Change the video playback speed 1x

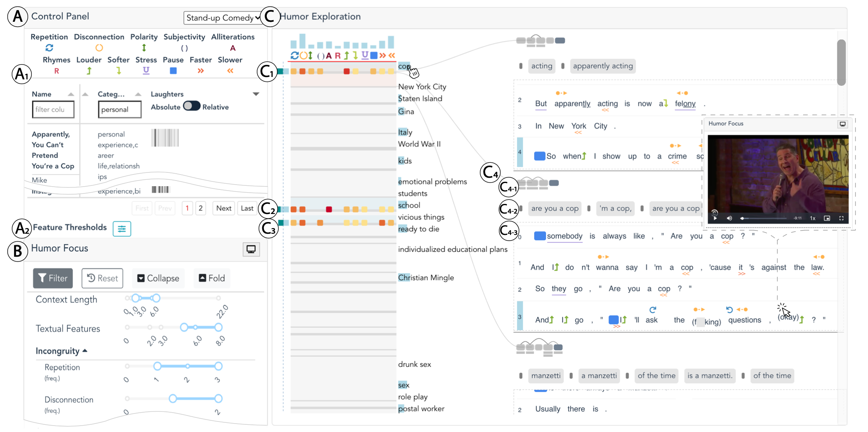[813, 218]
